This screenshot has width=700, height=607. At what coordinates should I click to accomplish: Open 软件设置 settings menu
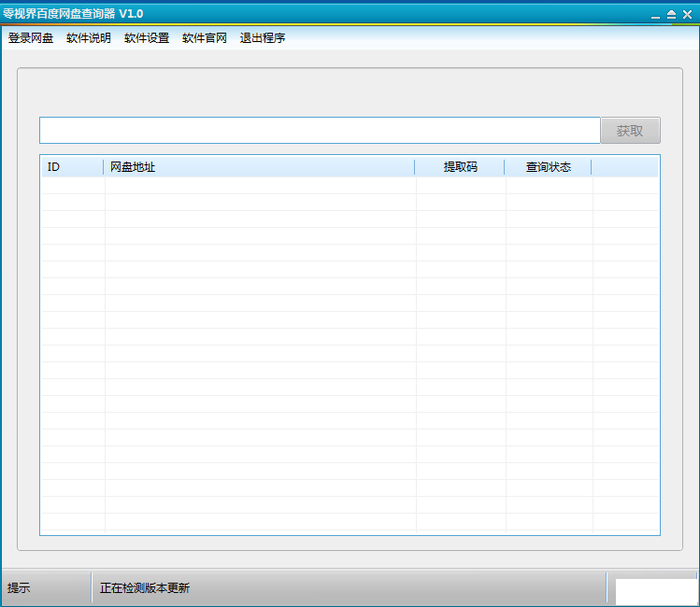147,38
